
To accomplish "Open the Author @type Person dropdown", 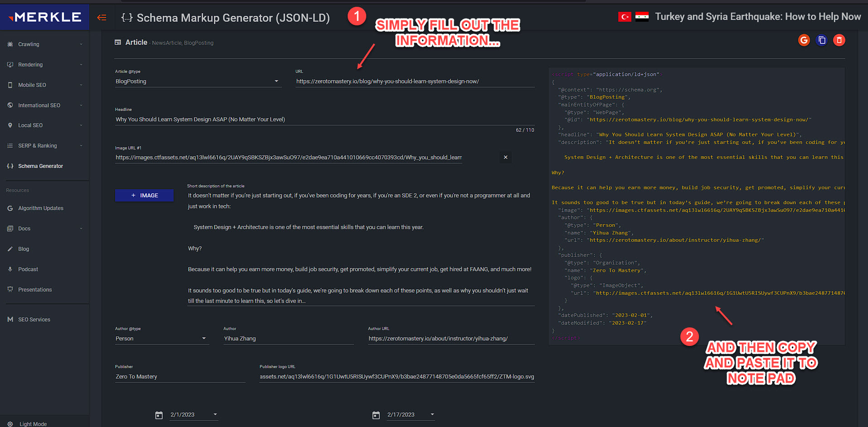I will [162, 339].
